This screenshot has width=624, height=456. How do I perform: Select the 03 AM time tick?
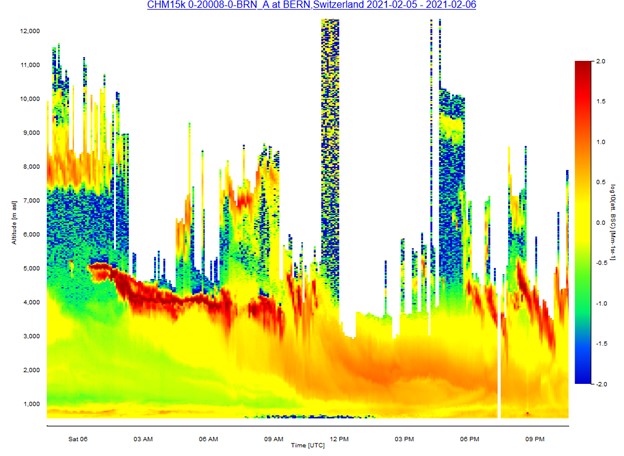(143, 438)
